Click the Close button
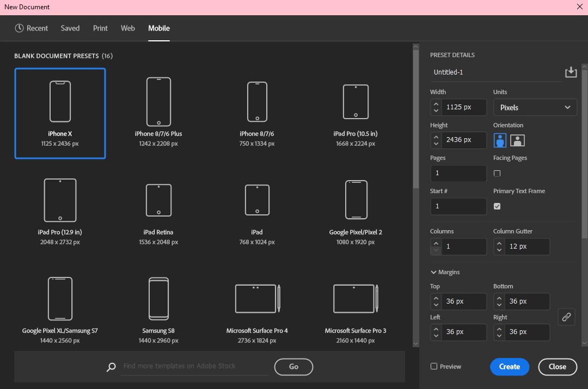 coord(558,367)
